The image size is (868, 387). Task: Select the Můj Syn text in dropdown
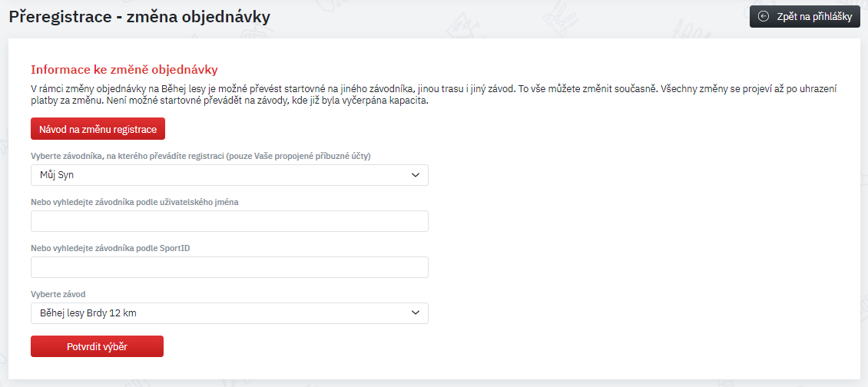tap(57, 176)
